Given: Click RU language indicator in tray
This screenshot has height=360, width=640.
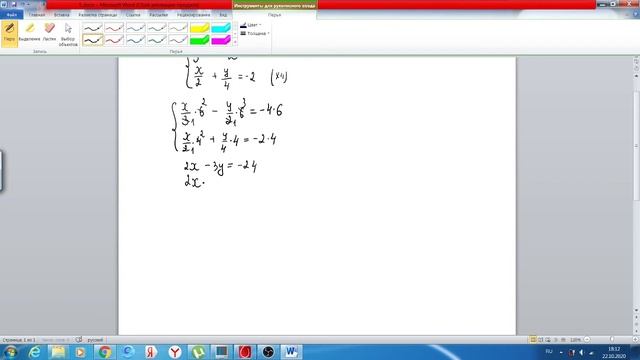Looking at the screenshot, I should coord(549,351).
